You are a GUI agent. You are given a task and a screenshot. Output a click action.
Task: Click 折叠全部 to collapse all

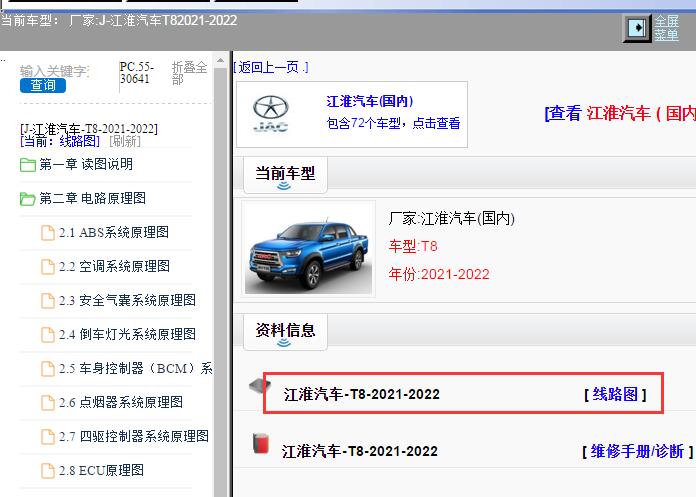click(x=190, y=73)
